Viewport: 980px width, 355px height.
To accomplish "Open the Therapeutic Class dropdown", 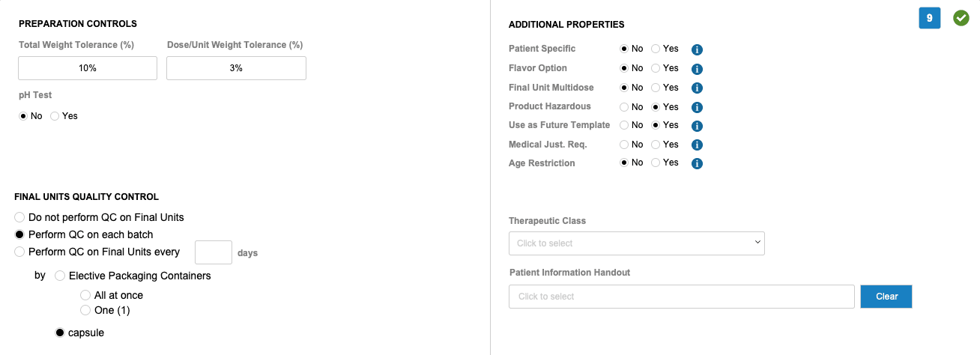I will [x=637, y=243].
